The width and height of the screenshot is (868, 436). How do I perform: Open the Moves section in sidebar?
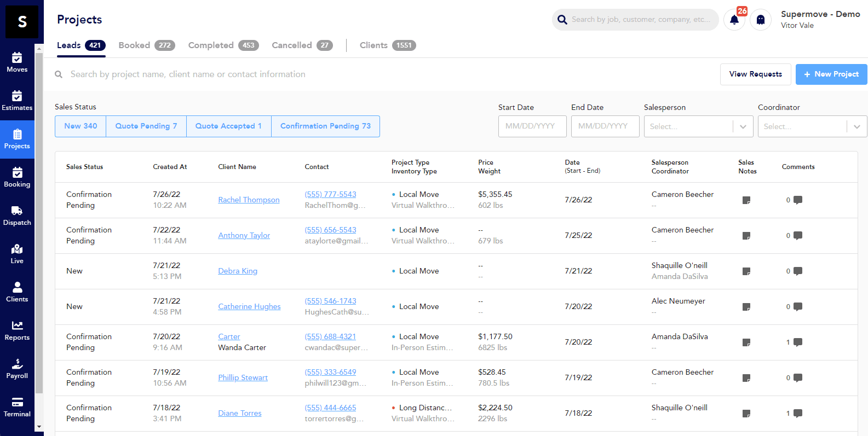[17, 62]
